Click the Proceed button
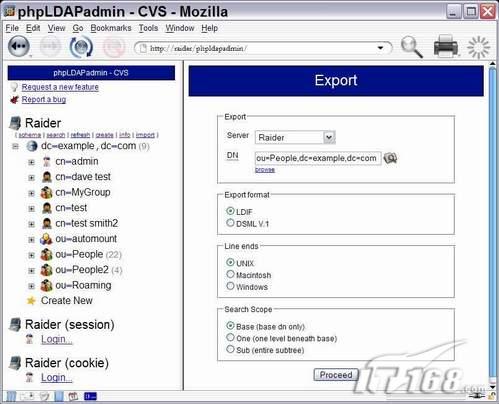The image size is (499, 404). pos(336,375)
